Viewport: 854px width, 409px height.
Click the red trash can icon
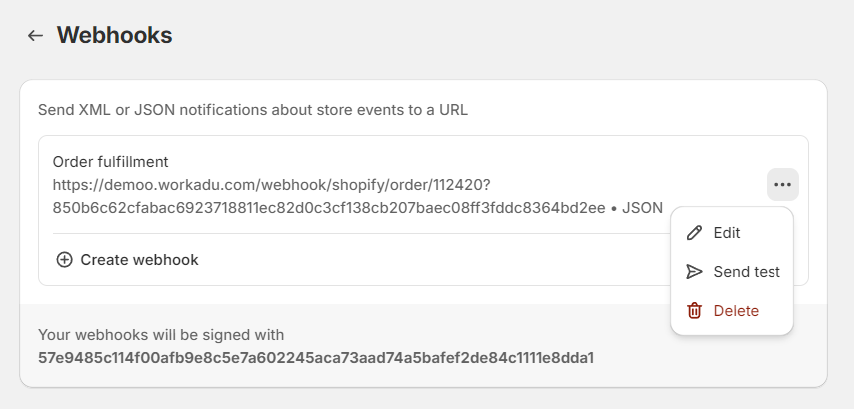695,311
